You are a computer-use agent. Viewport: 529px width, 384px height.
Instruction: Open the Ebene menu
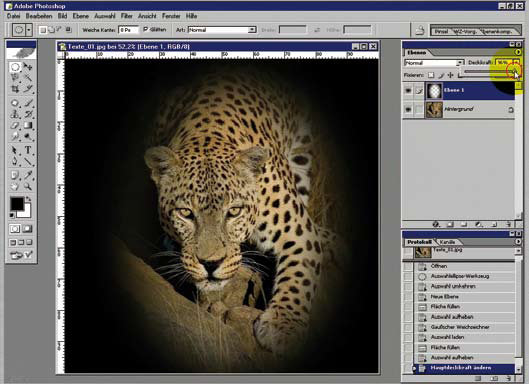(x=81, y=16)
